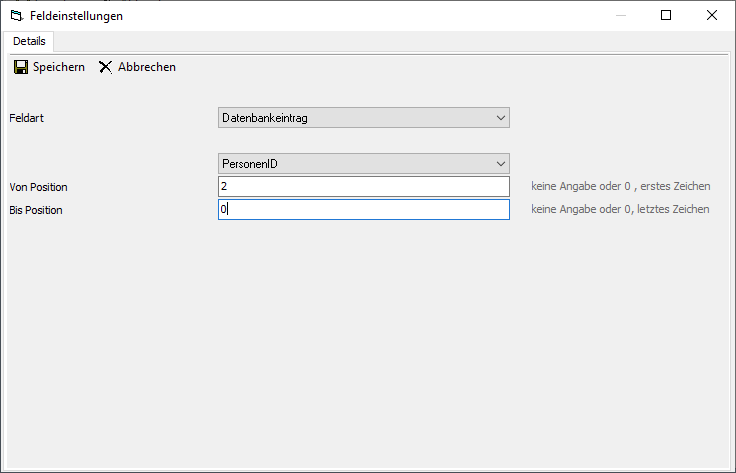Close the Feldeinstellungen window
736x473 pixels.
pyautogui.click(x=711, y=16)
